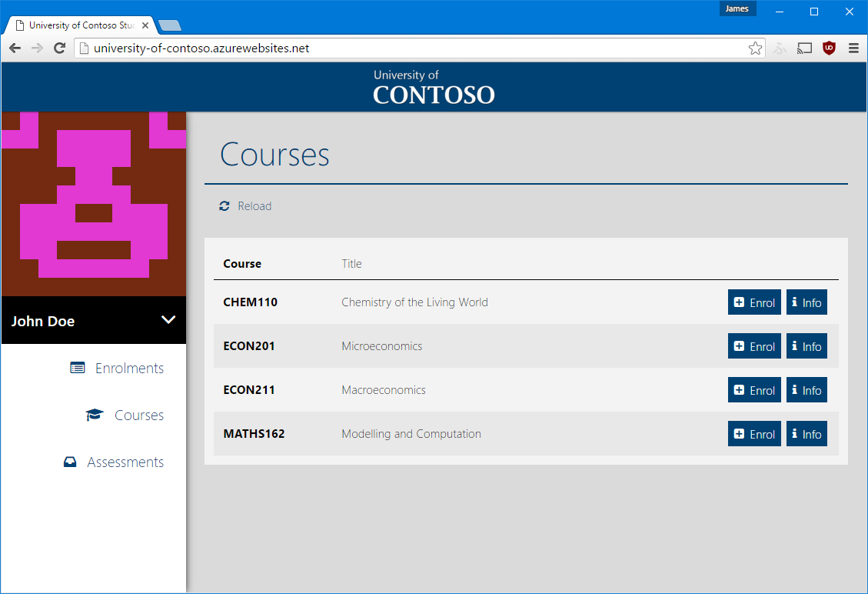This screenshot has height=594, width=868.
Task: Close the University of Contoso tab
Action: pos(145,25)
